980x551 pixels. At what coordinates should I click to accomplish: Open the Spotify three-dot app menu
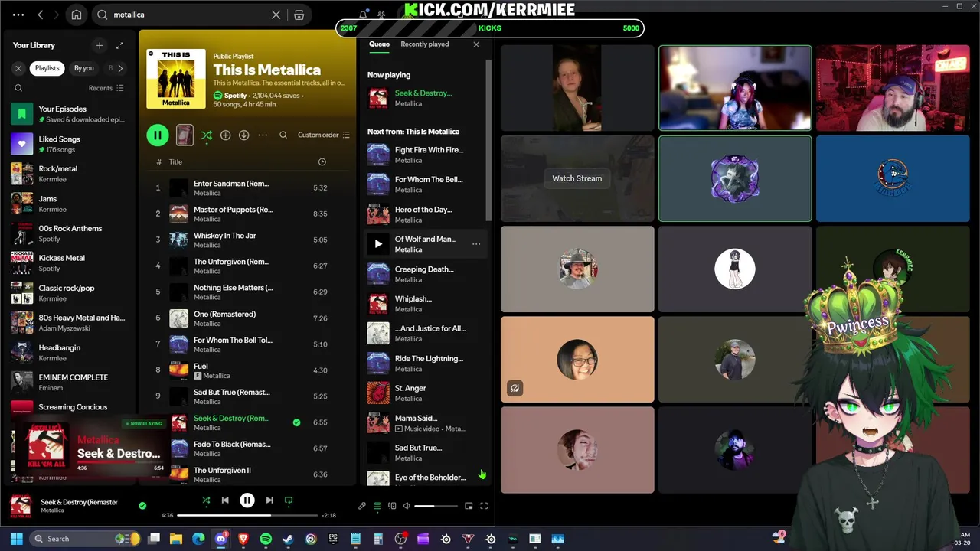(x=18, y=15)
